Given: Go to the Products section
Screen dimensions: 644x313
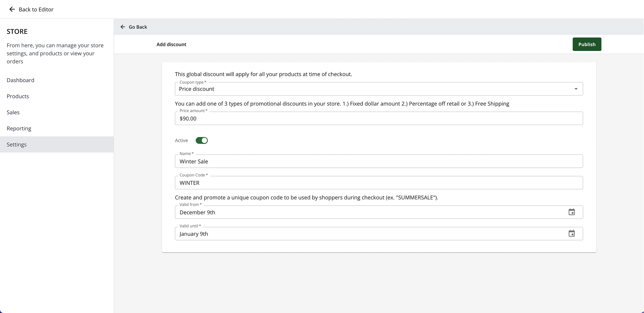Looking at the screenshot, I should 18,96.
